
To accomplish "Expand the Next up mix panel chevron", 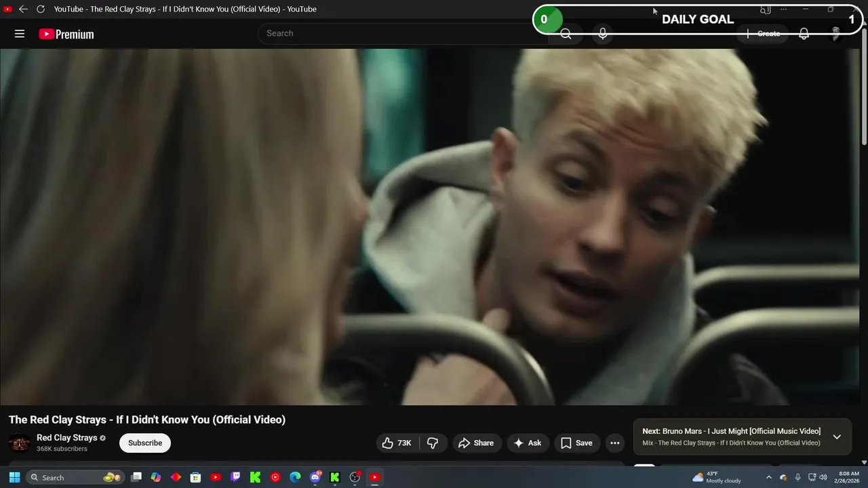I will (837, 436).
